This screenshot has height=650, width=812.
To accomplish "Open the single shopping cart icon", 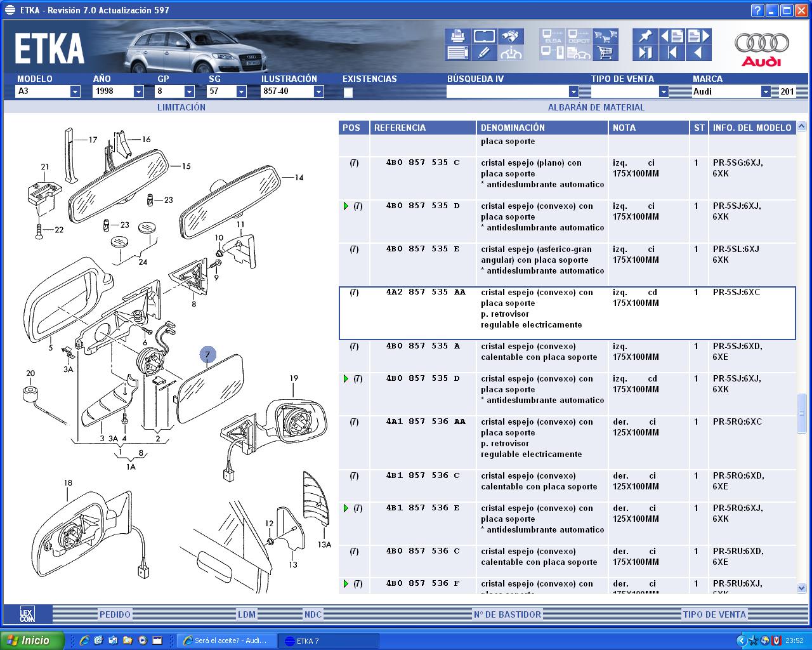I will pyautogui.click(x=606, y=53).
